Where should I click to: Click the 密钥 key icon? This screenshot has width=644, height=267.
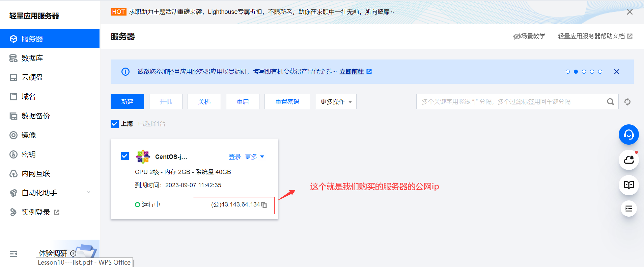point(13,154)
